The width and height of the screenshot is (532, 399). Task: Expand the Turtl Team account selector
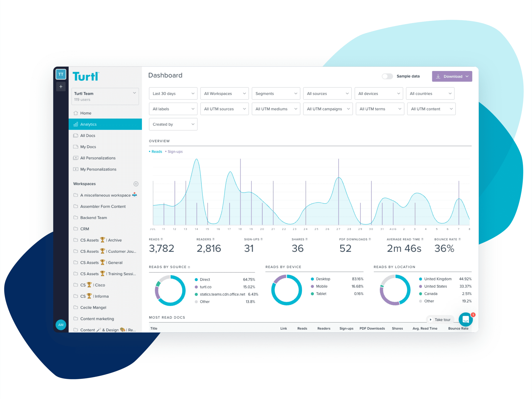(x=105, y=96)
